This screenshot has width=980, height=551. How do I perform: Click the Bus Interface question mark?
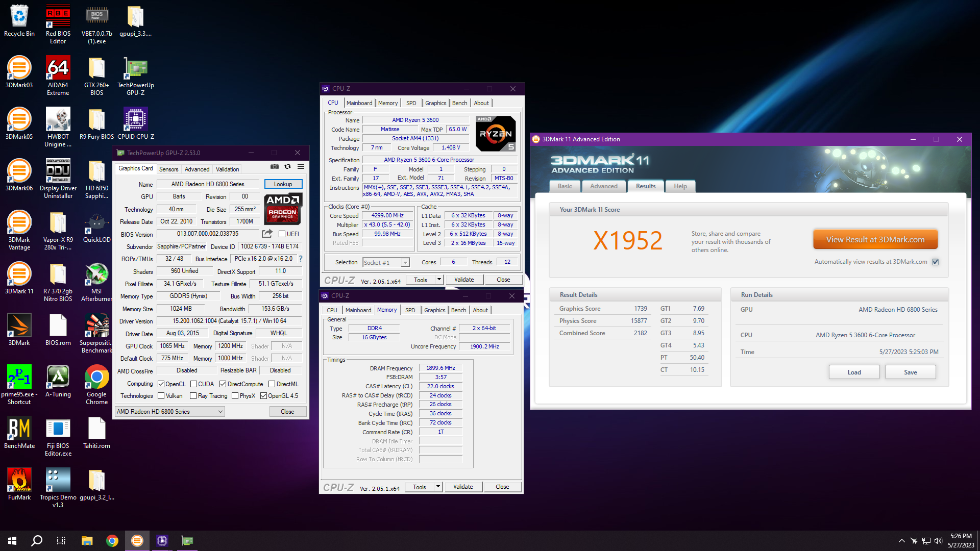point(301,259)
